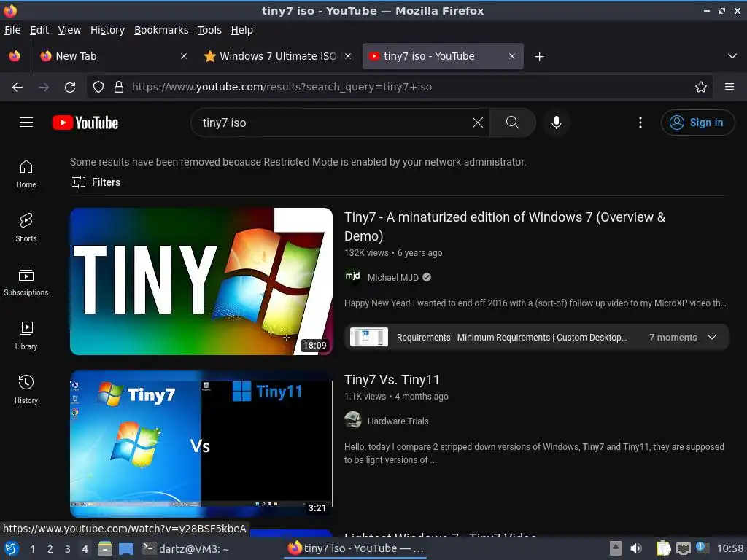This screenshot has width=747, height=560.
Task: View site security padlock info
Action: [x=119, y=87]
